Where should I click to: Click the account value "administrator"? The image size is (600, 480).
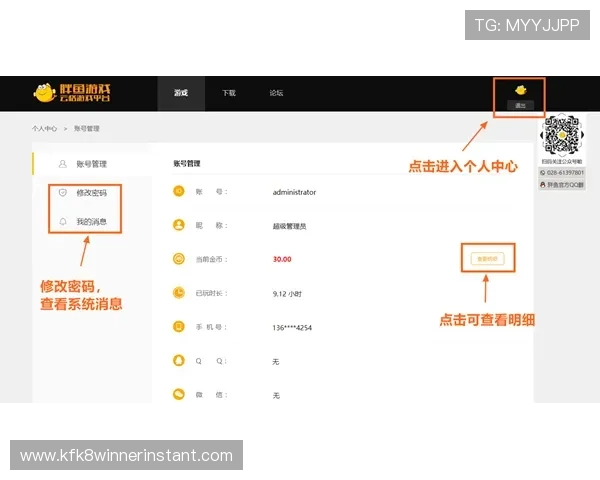pos(294,192)
